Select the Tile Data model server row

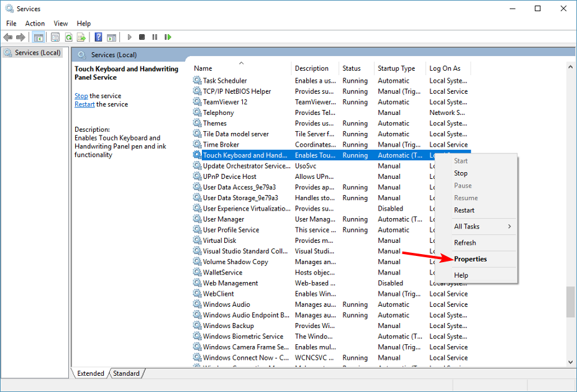point(331,134)
